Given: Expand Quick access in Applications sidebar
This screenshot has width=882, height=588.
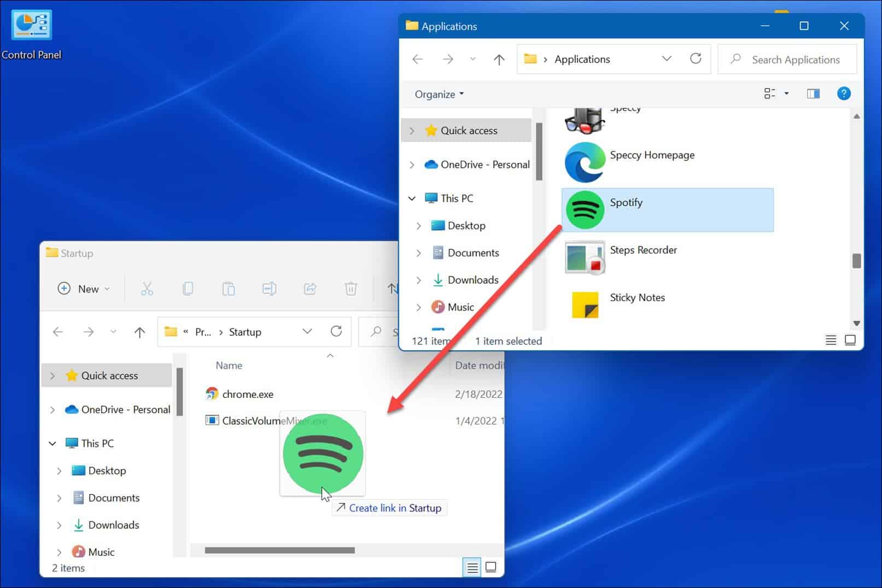Looking at the screenshot, I should (412, 131).
